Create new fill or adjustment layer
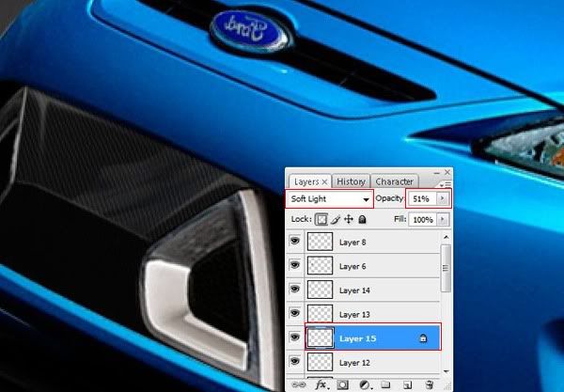The height and width of the screenshot is (392, 564). click(x=365, y=384)
